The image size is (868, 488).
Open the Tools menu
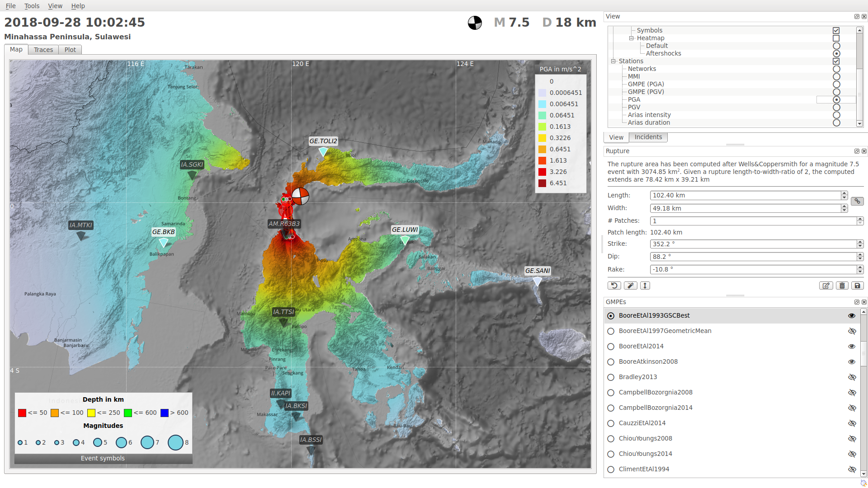coord(32,6)
